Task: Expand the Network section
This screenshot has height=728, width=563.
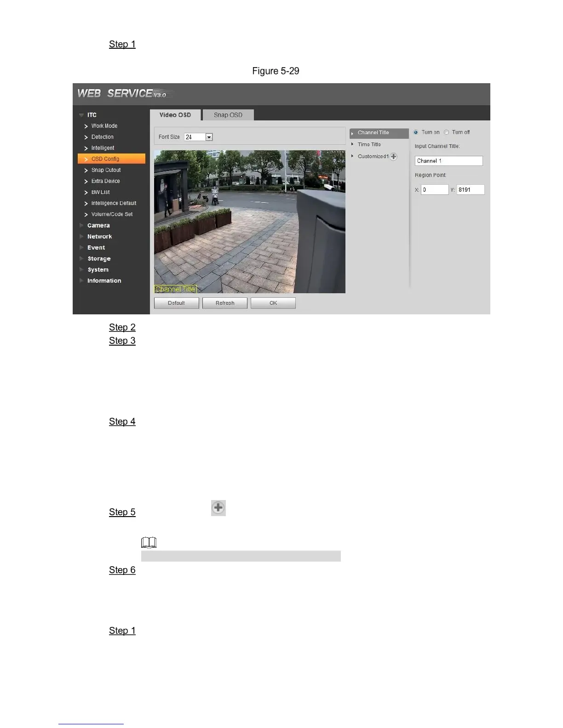Action: click(81, 236)
